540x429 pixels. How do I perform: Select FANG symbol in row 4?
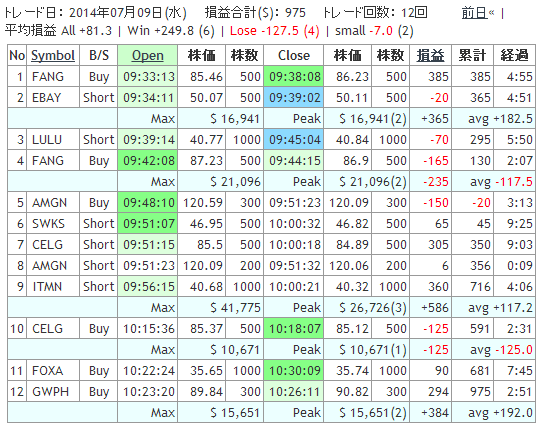pyautogui.click(x=48, y=160)
